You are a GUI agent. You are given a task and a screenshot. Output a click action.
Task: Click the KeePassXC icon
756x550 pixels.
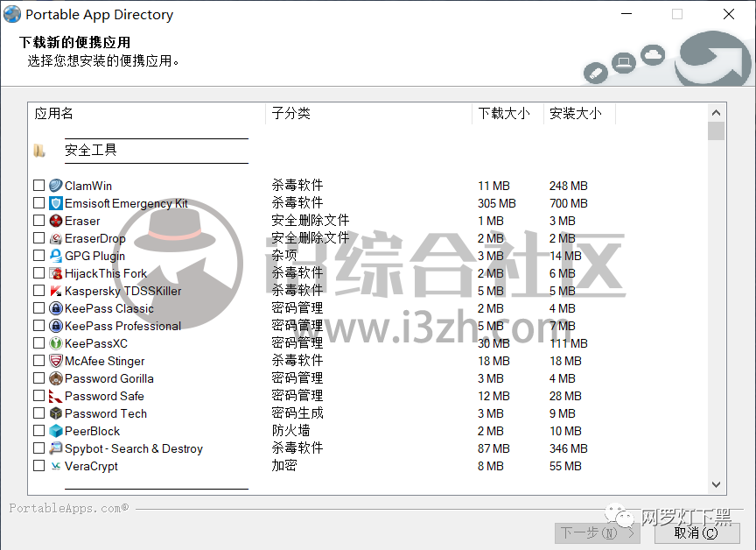56,343
